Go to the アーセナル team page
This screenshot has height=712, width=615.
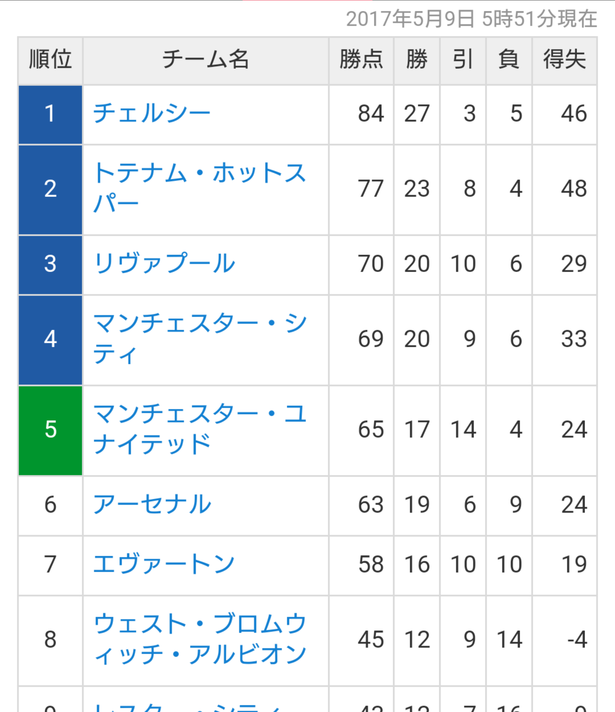(152, 504)
